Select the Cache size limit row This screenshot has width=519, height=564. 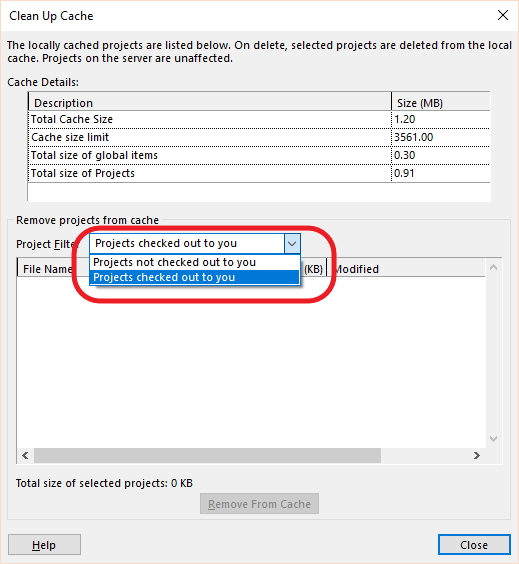click(259, 137)
